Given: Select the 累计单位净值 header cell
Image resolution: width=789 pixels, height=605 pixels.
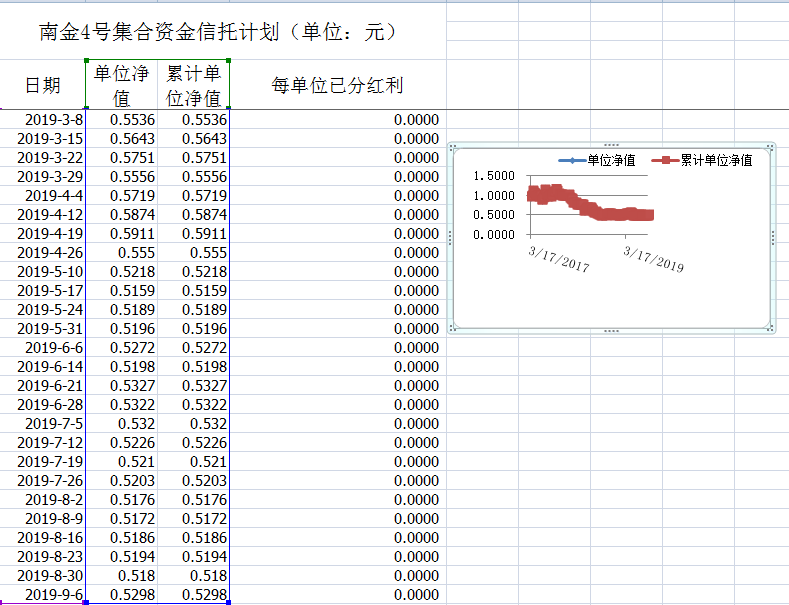Looking at the screenshot, I should click(194, 85).
